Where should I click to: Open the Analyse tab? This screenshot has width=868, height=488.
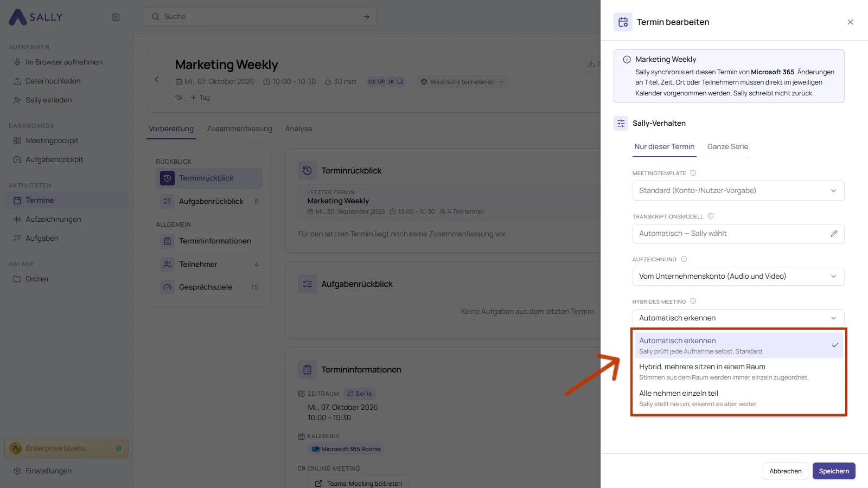(x=299, y=129)
